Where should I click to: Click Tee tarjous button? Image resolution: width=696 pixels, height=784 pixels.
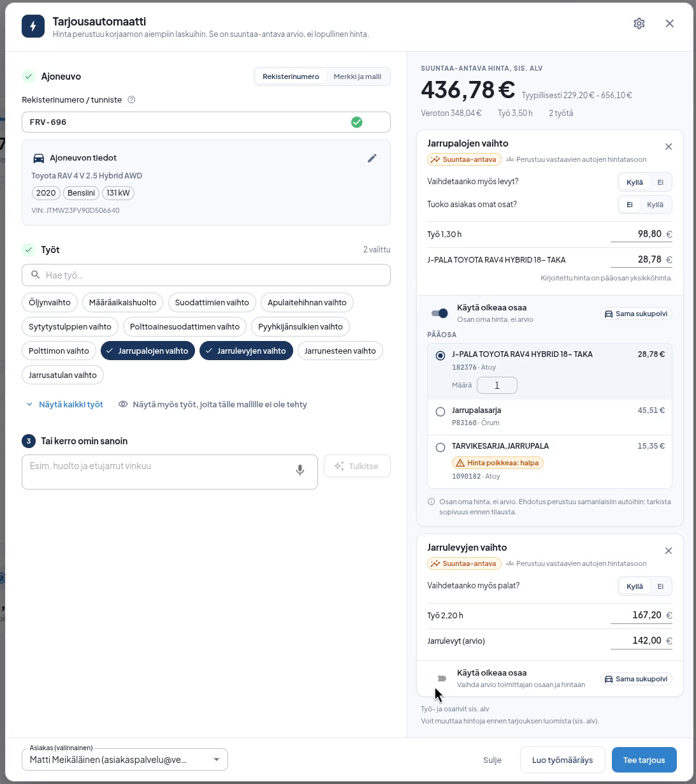click(x=644, y=760)
